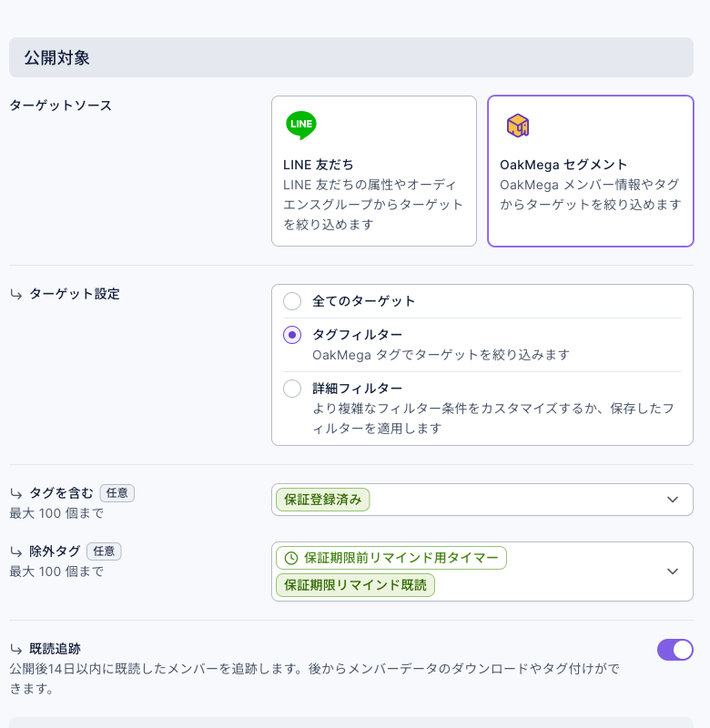Click the 公開対象 section header
This screenshot has height=728, width=710.
pos(351,57)
